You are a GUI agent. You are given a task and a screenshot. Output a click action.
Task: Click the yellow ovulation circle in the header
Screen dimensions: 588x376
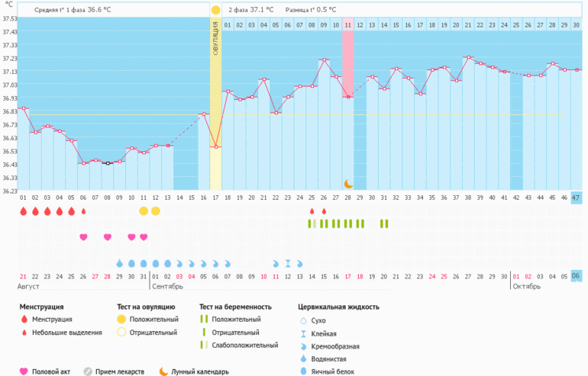coord(215,11)
